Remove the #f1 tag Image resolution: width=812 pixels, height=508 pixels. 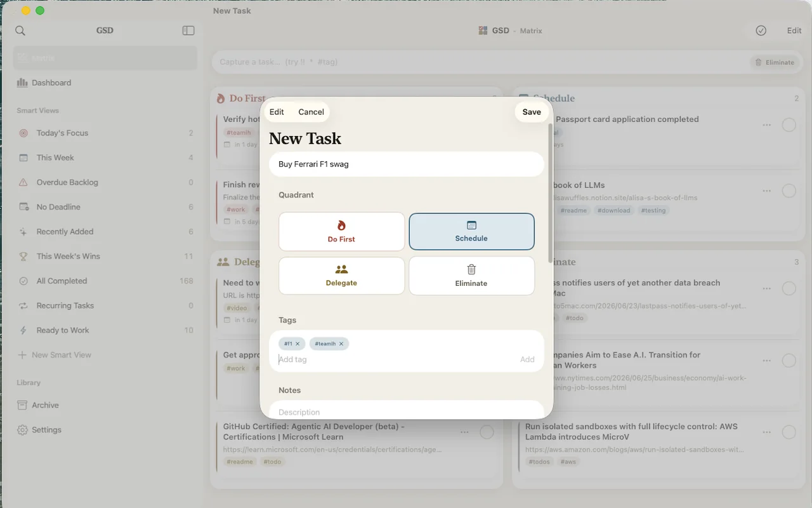tap(298, 344)
